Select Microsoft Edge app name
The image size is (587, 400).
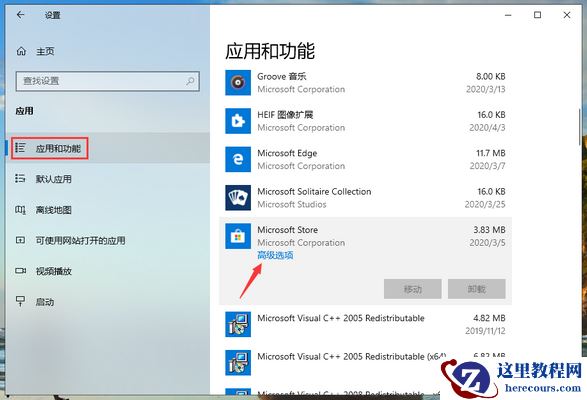287,153
